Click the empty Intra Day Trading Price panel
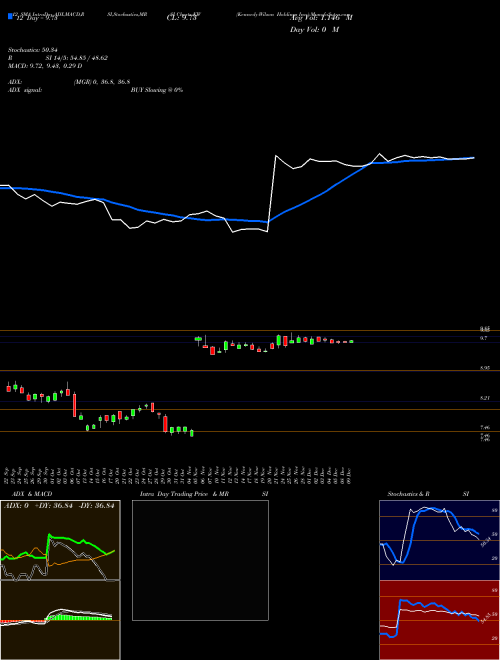The height and width of the screenshot is (660, 500). [x=200, y=560]
